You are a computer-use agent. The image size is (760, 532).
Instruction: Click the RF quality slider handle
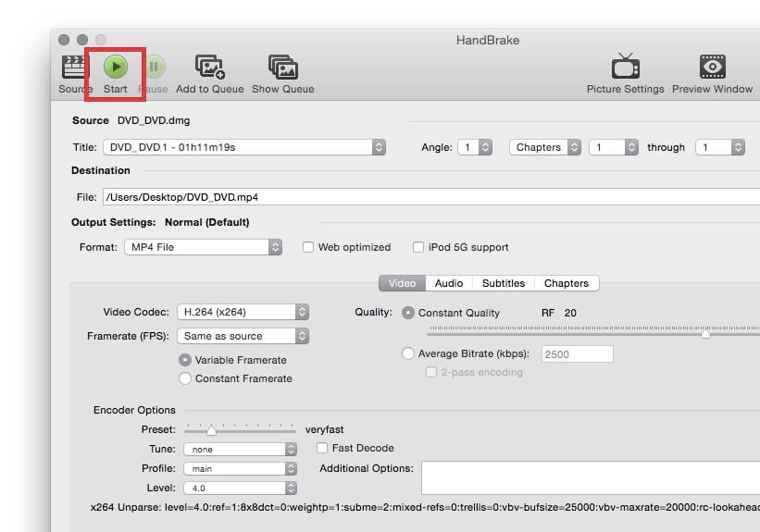tap(705, 334)
